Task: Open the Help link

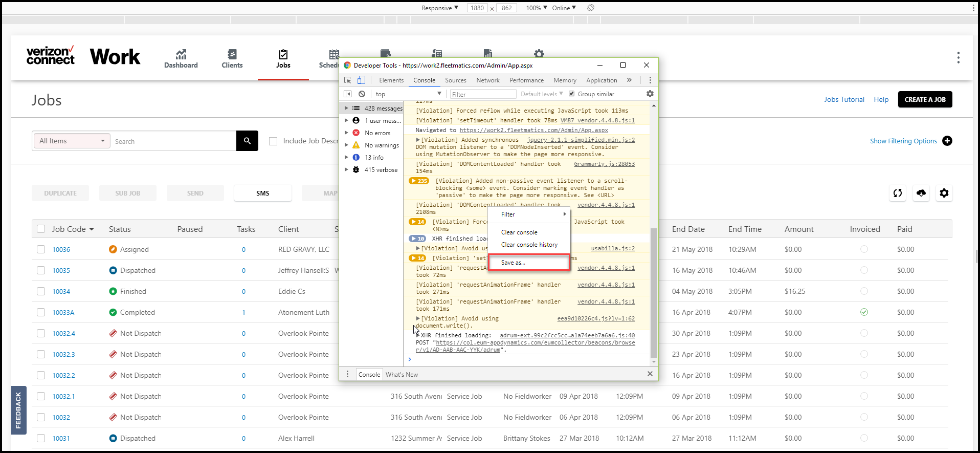Action: pyautogui.click(x=881, y=99)
